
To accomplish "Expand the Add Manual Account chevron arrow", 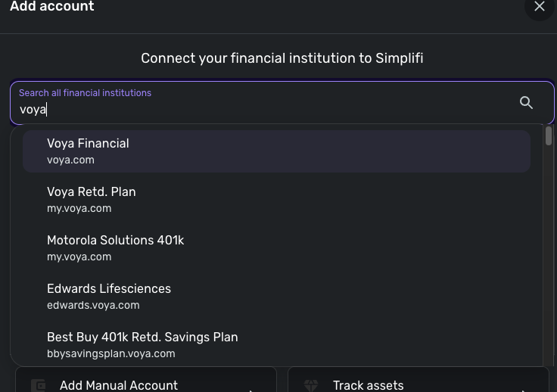I will pos(251,389).
